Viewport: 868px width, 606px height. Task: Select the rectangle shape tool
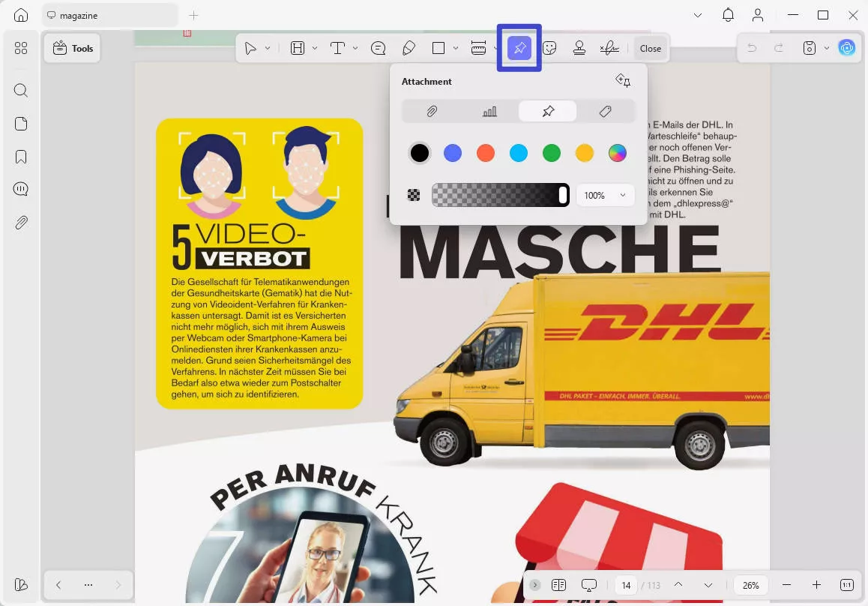coord(438,48)
